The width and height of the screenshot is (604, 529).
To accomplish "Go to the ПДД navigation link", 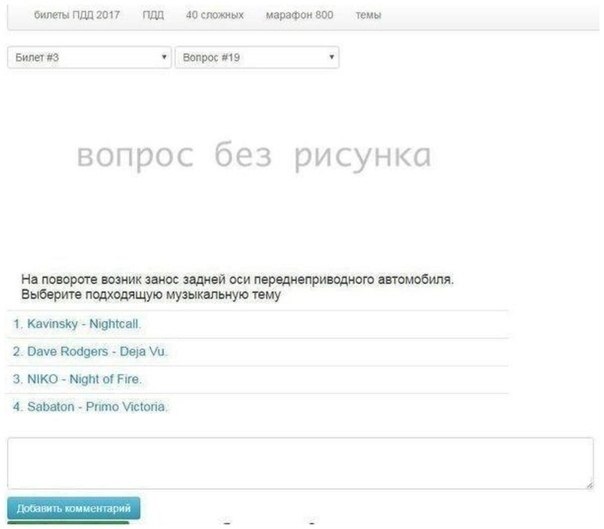I will pyautogui.click(x=153, y=15).
